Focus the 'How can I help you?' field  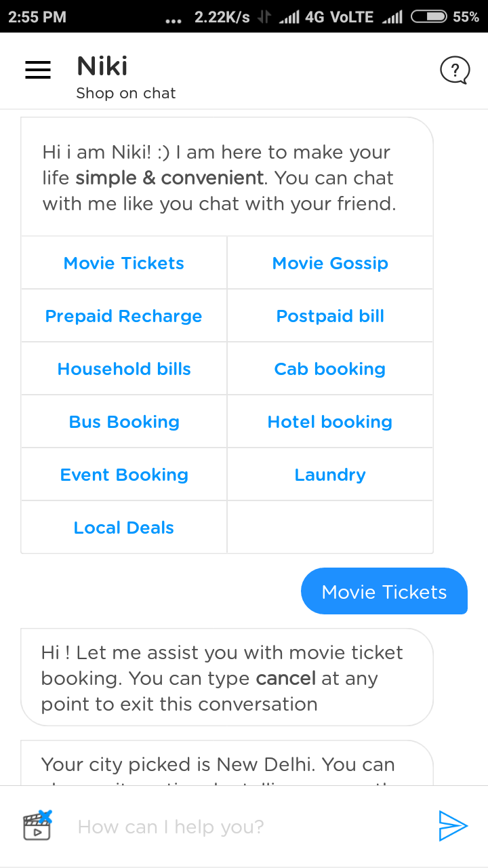point(244,827)
